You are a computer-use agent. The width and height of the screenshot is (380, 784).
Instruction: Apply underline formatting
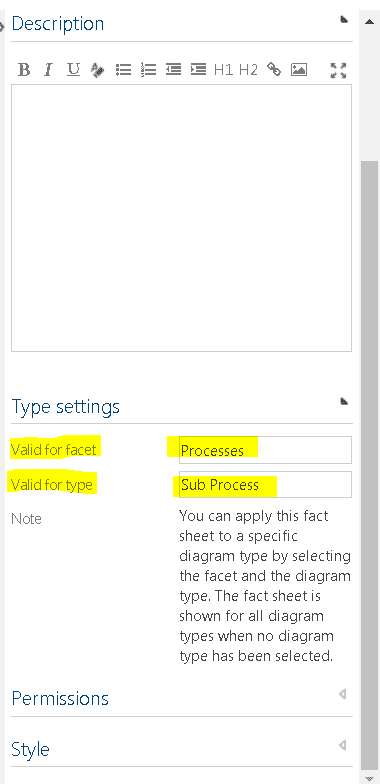click(74, 70)
